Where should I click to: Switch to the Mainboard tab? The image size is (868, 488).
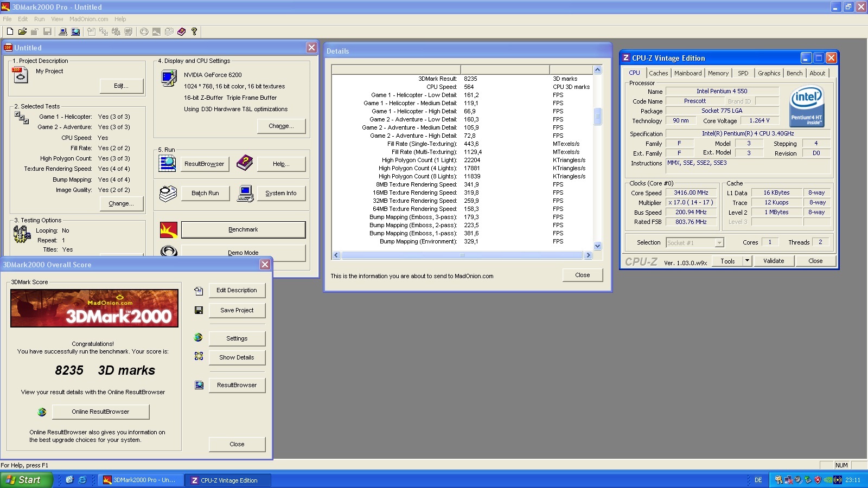click(x=688, y=73)
